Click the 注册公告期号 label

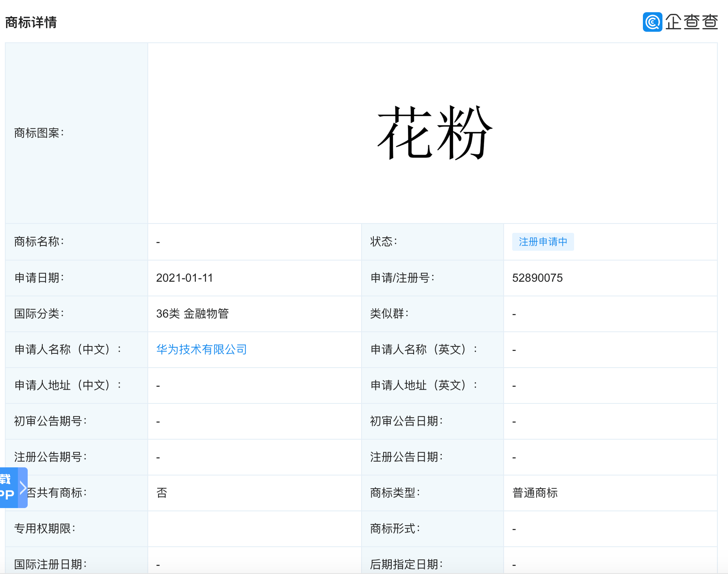click(51, 457)
